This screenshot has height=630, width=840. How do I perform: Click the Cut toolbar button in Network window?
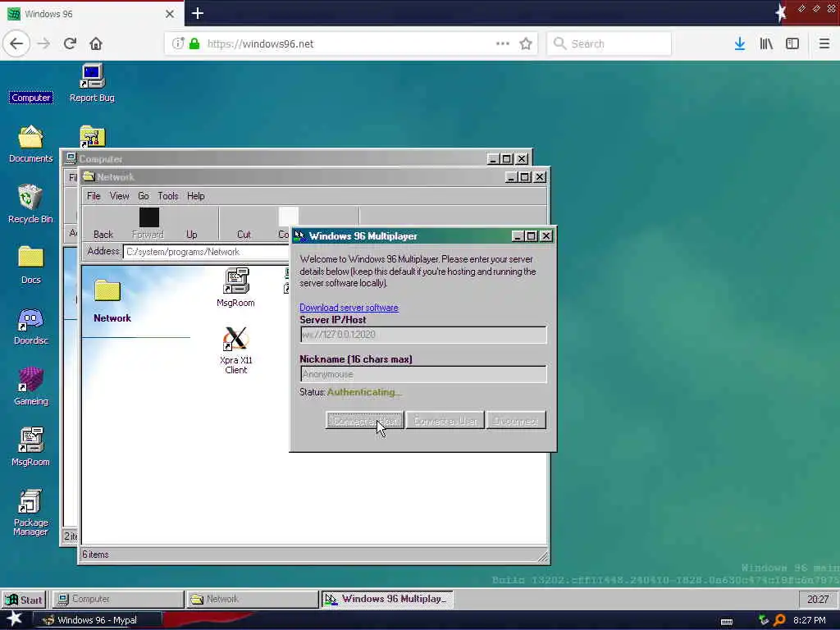pos(244,224)
